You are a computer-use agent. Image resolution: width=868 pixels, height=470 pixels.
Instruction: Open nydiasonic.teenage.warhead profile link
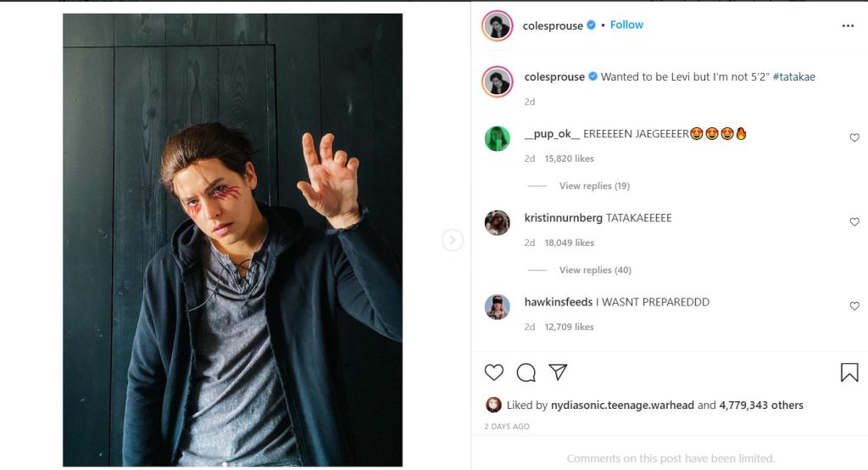coord(622,406)
